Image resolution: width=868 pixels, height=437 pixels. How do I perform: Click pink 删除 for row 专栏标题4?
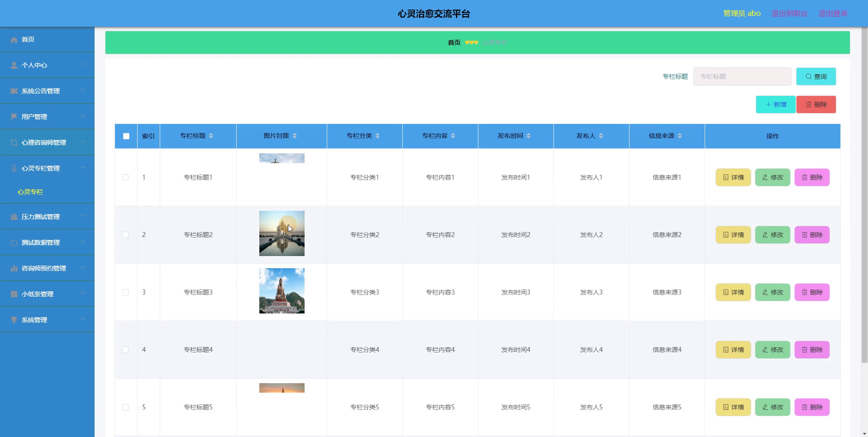click(812, 350)
